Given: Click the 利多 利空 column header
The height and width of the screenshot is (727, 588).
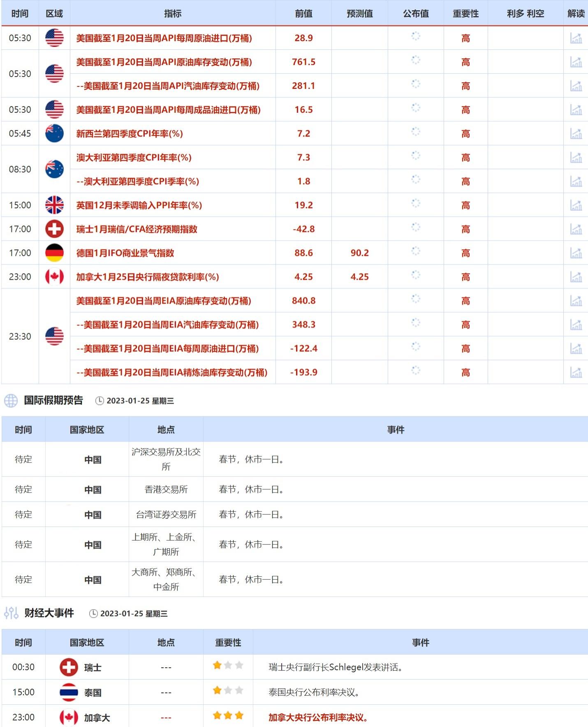Looking at the screenshot, I should point(525,14).
